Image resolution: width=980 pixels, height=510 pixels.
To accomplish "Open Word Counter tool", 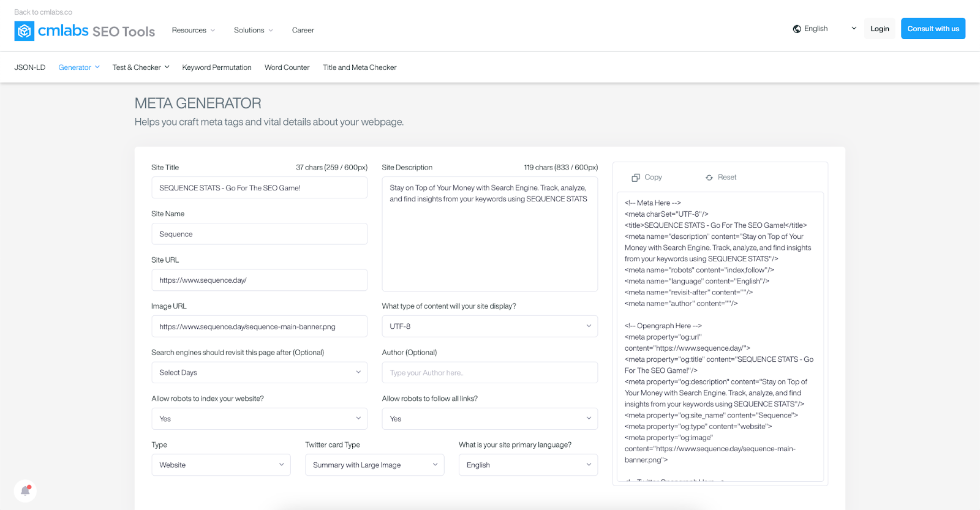I will (x=287, y=67).
